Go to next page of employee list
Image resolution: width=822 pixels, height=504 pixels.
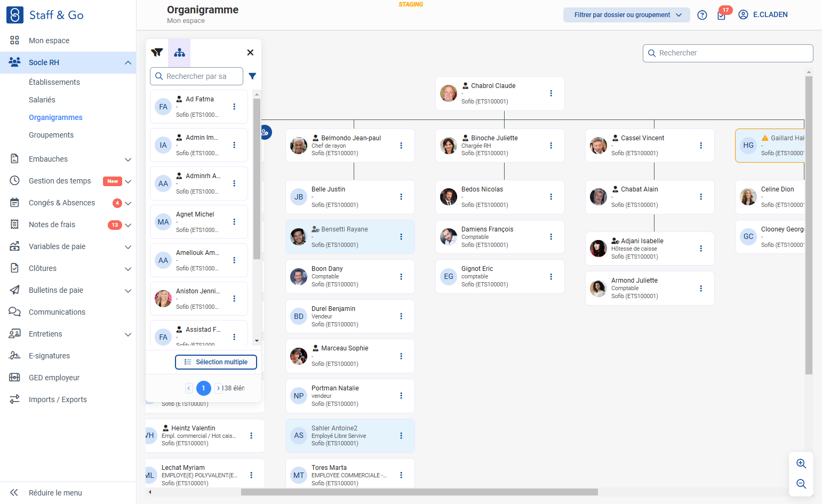218,388
